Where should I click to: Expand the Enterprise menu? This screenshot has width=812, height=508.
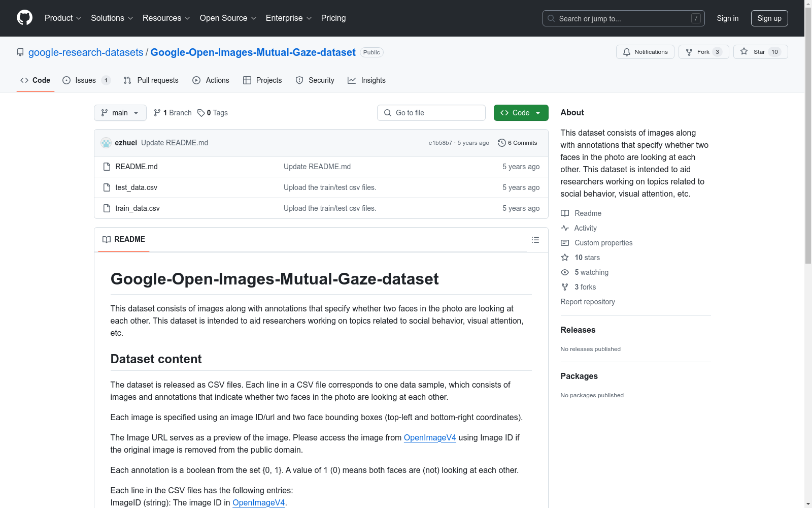(289, 18)
